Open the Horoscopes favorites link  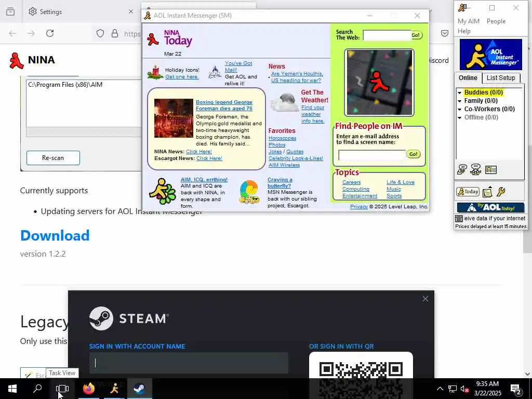click(x=282, y=138)
